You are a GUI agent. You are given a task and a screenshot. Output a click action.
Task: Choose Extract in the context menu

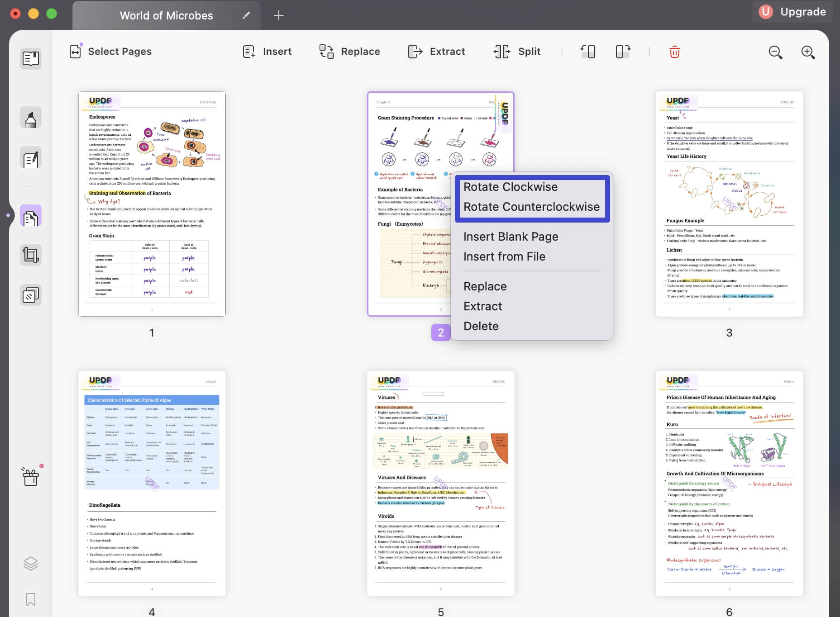(x=482, y=306)
